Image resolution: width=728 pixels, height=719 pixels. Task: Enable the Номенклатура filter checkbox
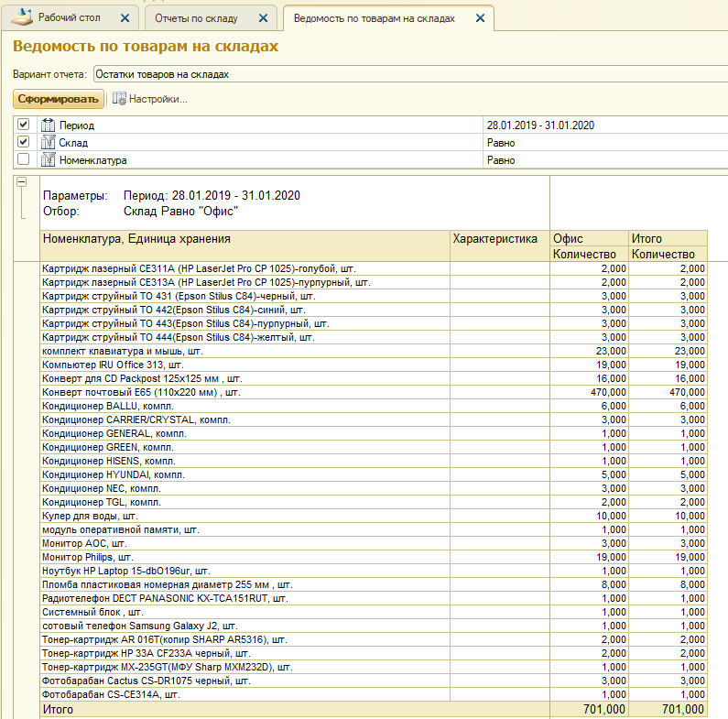point(23,158)
